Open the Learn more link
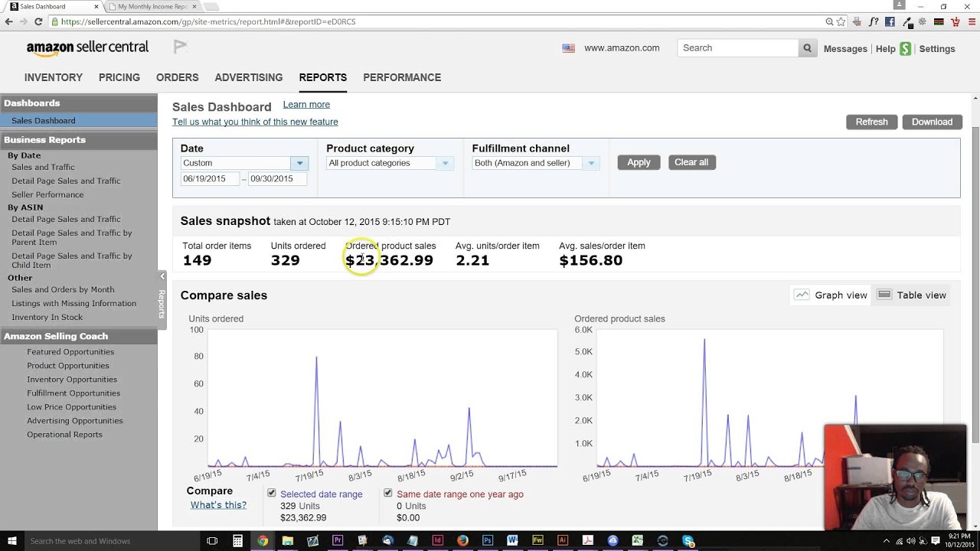The height and width of the screenshot is (551, 980). pyautogui.click(x=306, y=105)
